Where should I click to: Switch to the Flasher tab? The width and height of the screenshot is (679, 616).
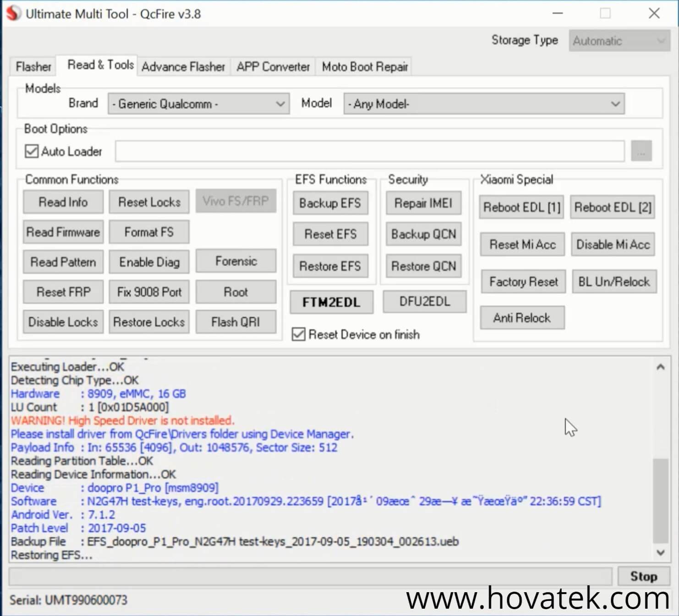pyautogui.click(x=33, y=67)
